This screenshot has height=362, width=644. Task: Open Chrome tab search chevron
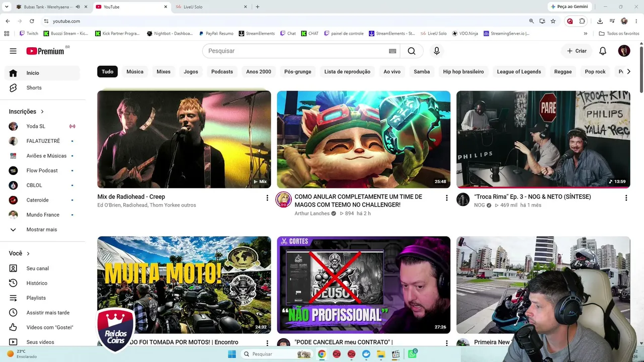(x=7, y=7)
